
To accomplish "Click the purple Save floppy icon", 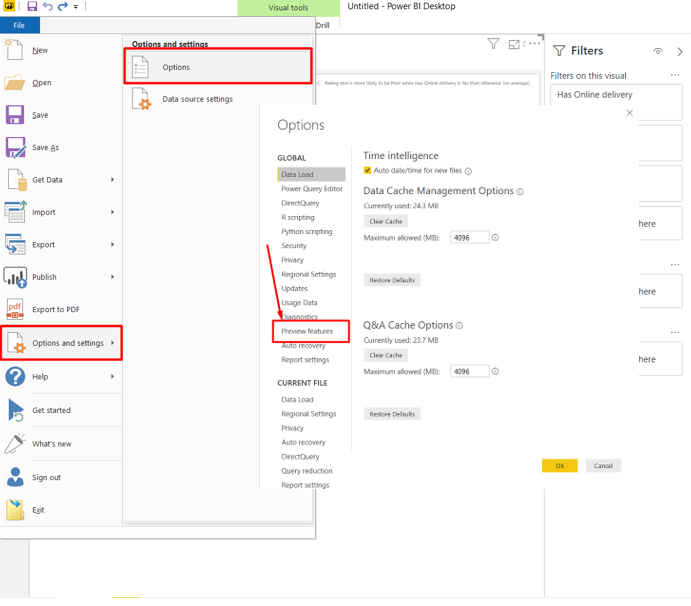I will tap(15, 115).
